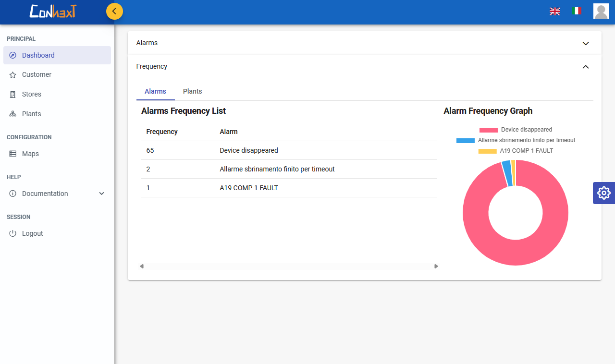Collapse the sidebar with the yellow arrow button
615x364 pixels.
point(114,11)
